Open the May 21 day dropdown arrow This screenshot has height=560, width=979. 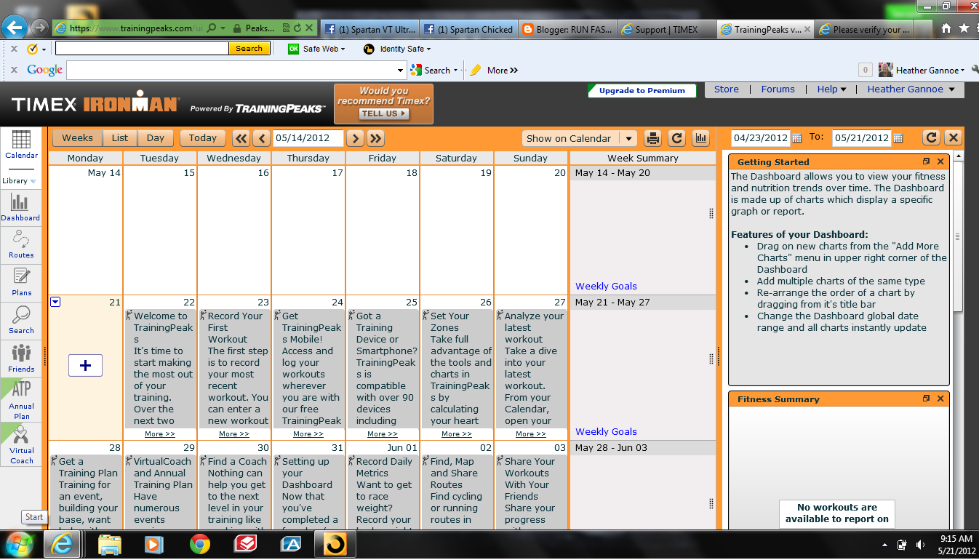pyautogui.click(x=55, y=302)
